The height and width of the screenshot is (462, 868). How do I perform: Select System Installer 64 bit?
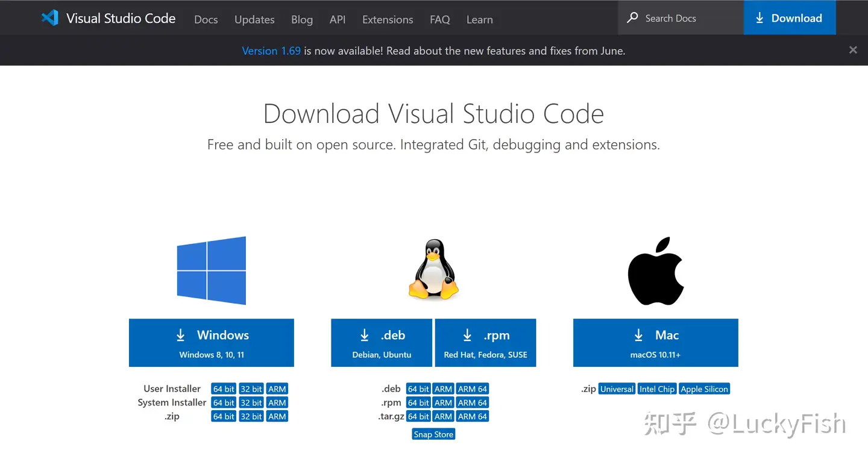coord(224,403)
